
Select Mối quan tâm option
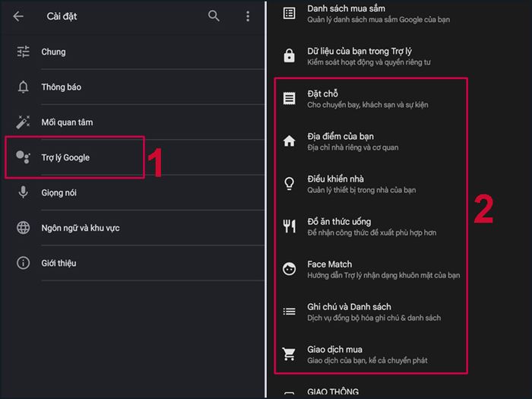[x=136, y=122]
